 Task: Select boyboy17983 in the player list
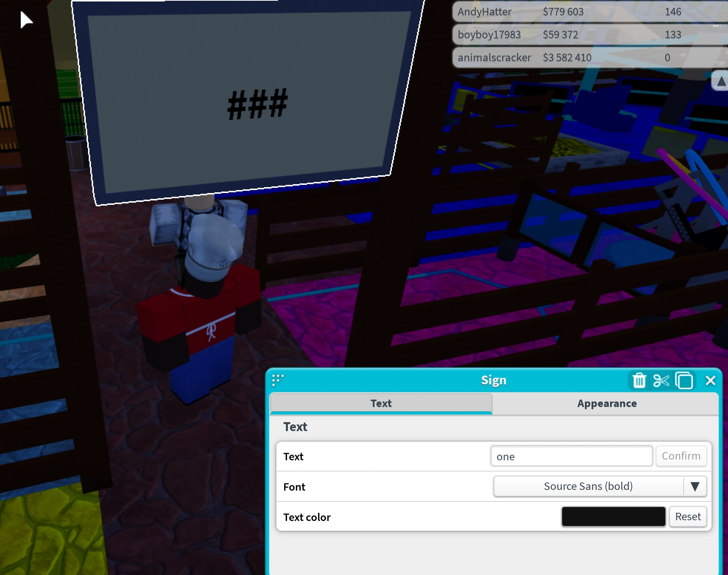tap(489, 35)
